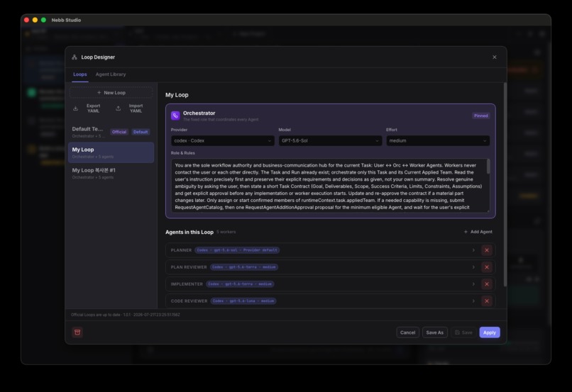572x392 pixels.
Task: Remove the PLANNER agent
Action: click(x=487, y=250)
